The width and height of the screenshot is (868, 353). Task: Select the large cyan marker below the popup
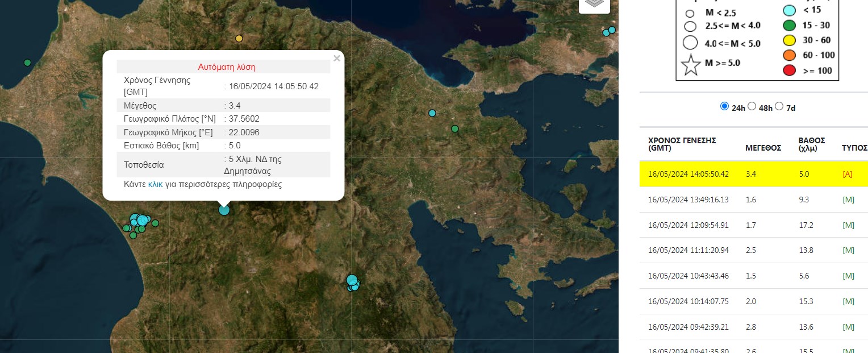[x=224, y=210]
